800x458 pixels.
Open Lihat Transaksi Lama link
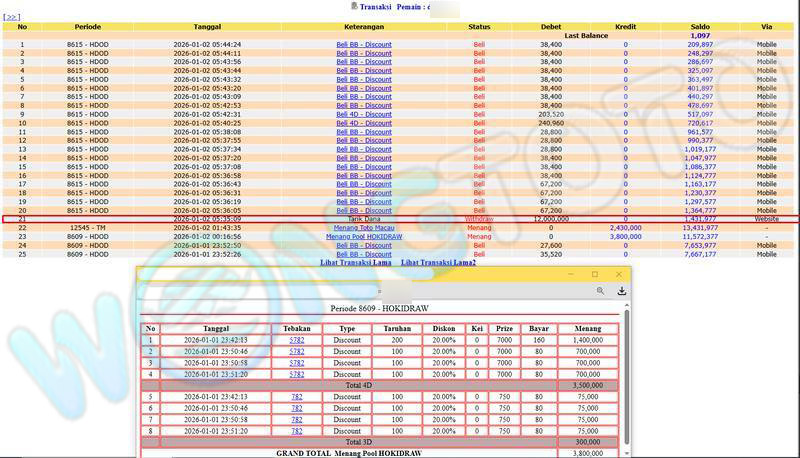tap(355, 262)
